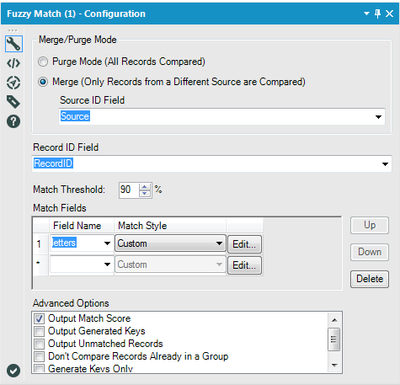The width and height of the screenshot is (400, 385).
Task: Click the Match Threshold value field
Action: (x=129, y=190)
